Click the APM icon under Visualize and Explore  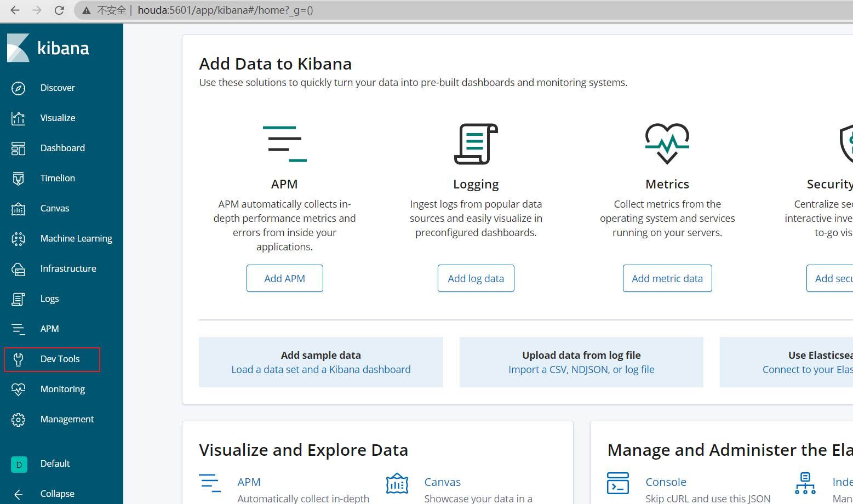tap(210, 483)
